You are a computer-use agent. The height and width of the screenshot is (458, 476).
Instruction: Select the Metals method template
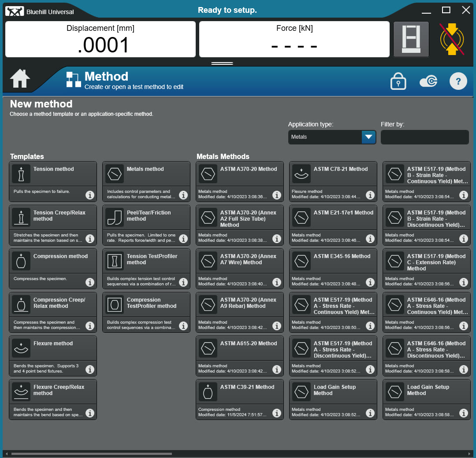pos(146,182)
